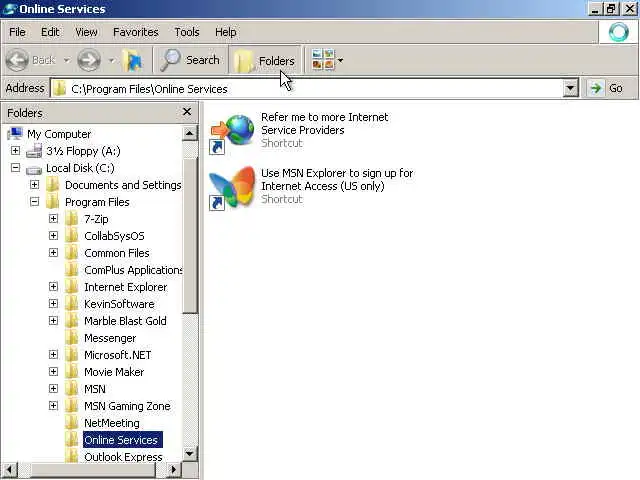
Task: Select the Microsoft.NET folder
Action: point(118,355)
